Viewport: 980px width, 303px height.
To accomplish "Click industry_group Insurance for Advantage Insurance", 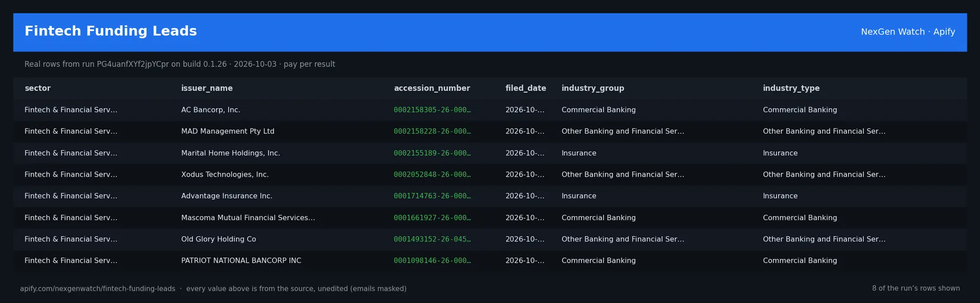I will click(x=579, y=196).
